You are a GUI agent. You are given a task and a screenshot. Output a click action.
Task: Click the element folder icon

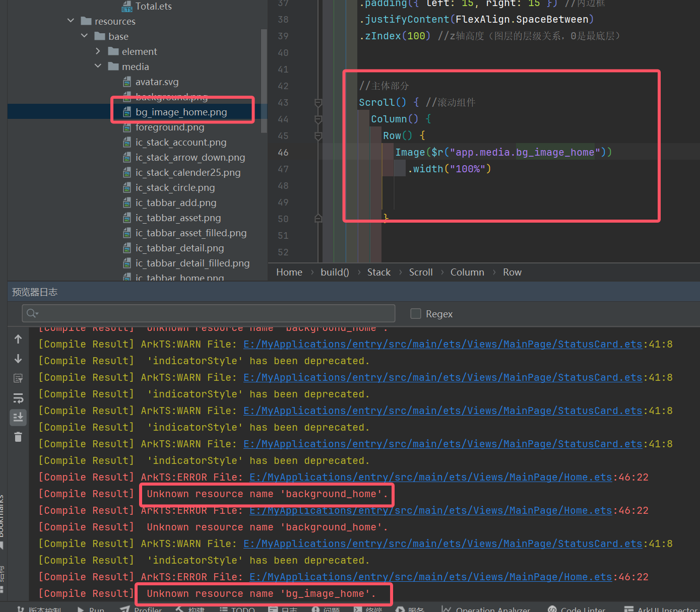click(x=113, y=51)
